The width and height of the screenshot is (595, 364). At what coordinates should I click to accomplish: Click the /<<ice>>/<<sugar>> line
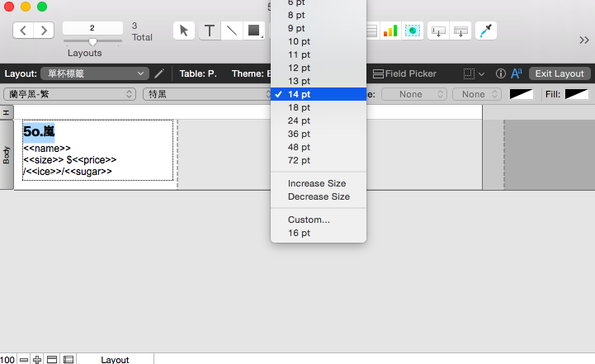tap(68, 172)
